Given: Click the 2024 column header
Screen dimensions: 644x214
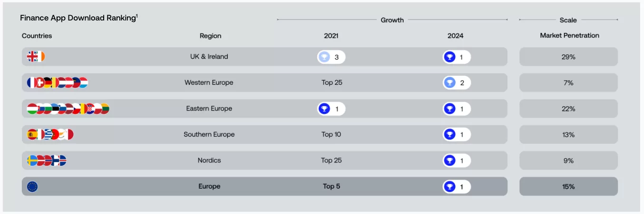Looking at the screenshot, I should coord(455,36).
